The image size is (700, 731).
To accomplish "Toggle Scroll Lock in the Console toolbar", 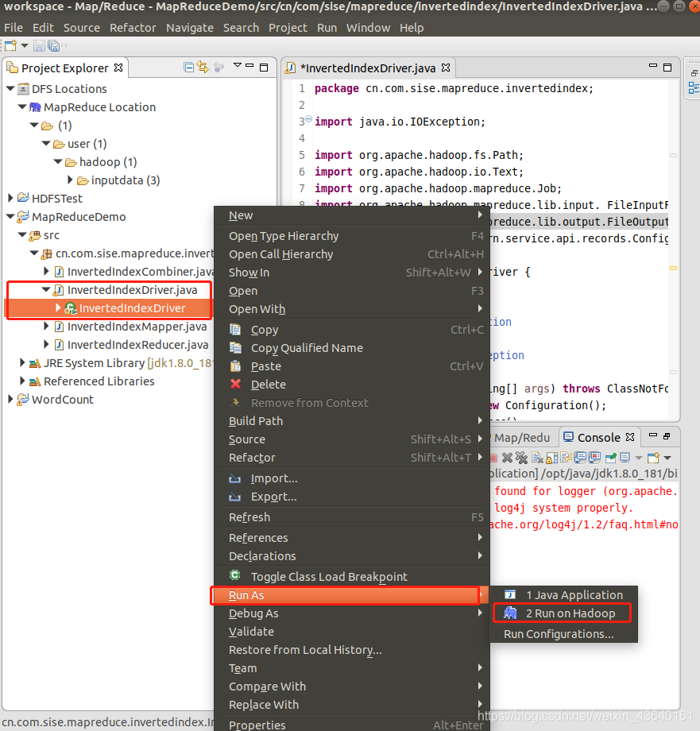I will click(x=551, y=458).
